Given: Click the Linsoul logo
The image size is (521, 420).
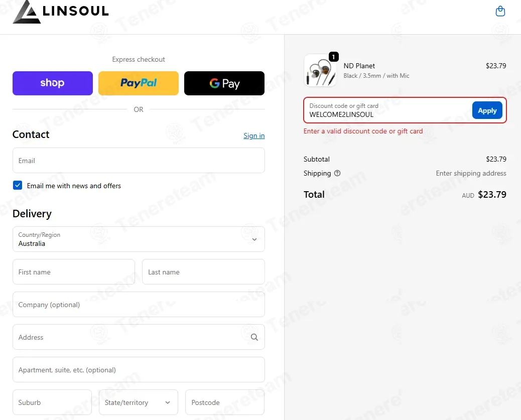Looking at the screenshot, I should coord(61,12).
